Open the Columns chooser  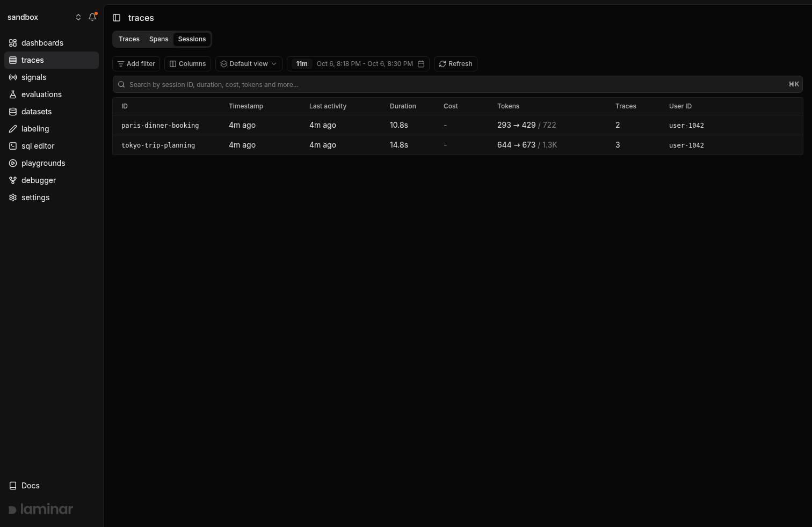click(187, 64)
